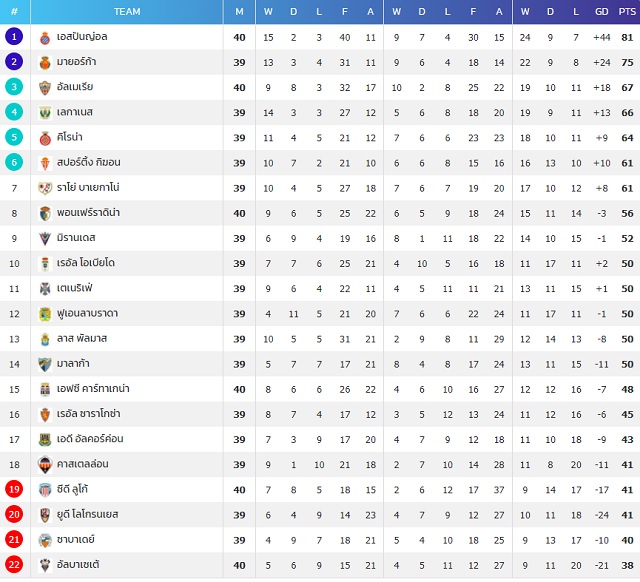640x582 pixels.
Task: Sort table by the PTS column header
Action: (x=627, y=12)
